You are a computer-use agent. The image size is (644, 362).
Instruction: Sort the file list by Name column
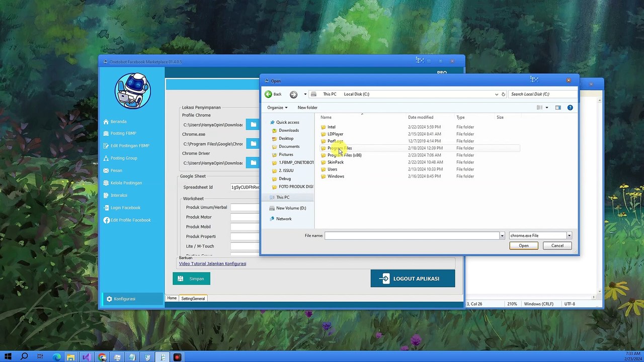[x=326, y=118]
